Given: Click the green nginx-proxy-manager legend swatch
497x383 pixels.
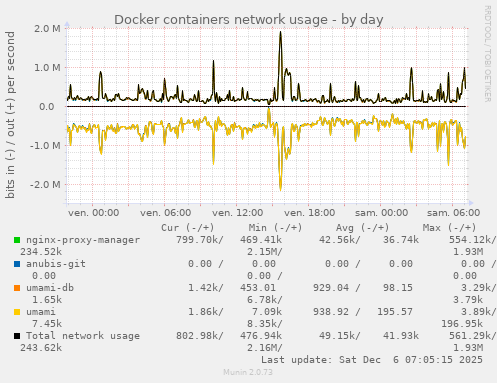Looking at the screenshot, I should click(x=17, y=240).
